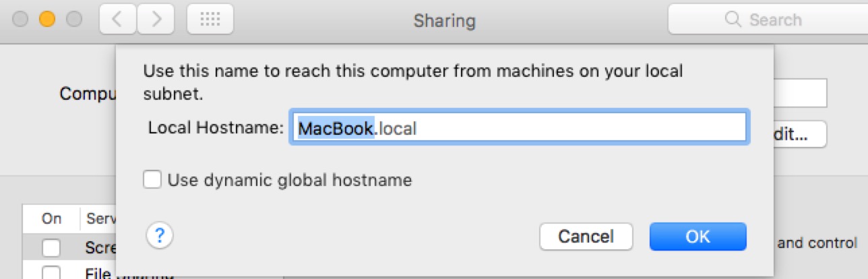Tick the File Sharing service checkbox
Screen dimensions: 868x279
52,273
